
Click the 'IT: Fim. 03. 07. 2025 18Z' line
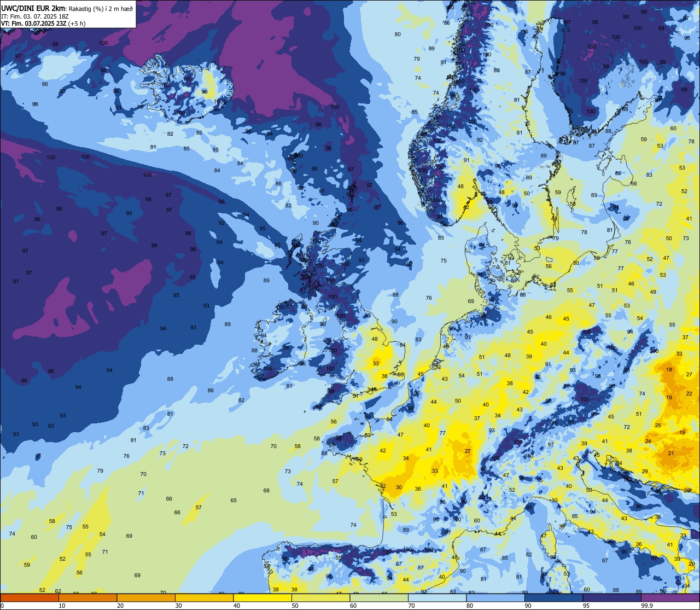(x=34, y=16)
